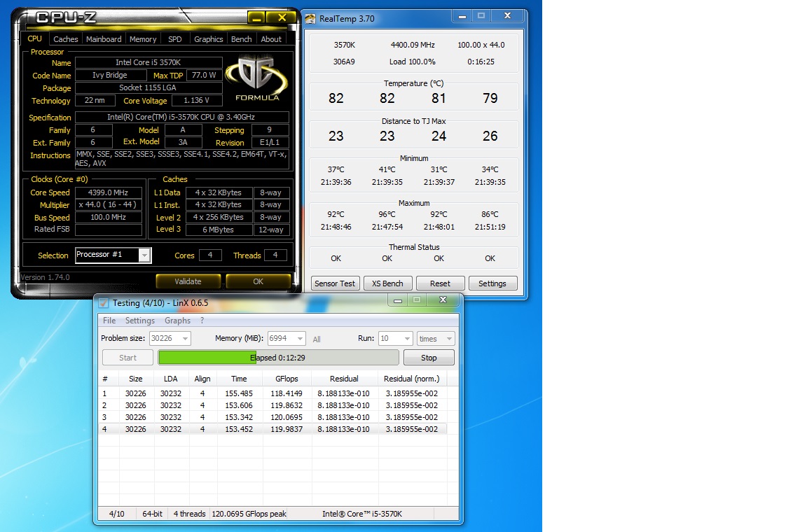Click the Max TDP value 77.0 W
The image size is (807, 532).
point(205,75)
